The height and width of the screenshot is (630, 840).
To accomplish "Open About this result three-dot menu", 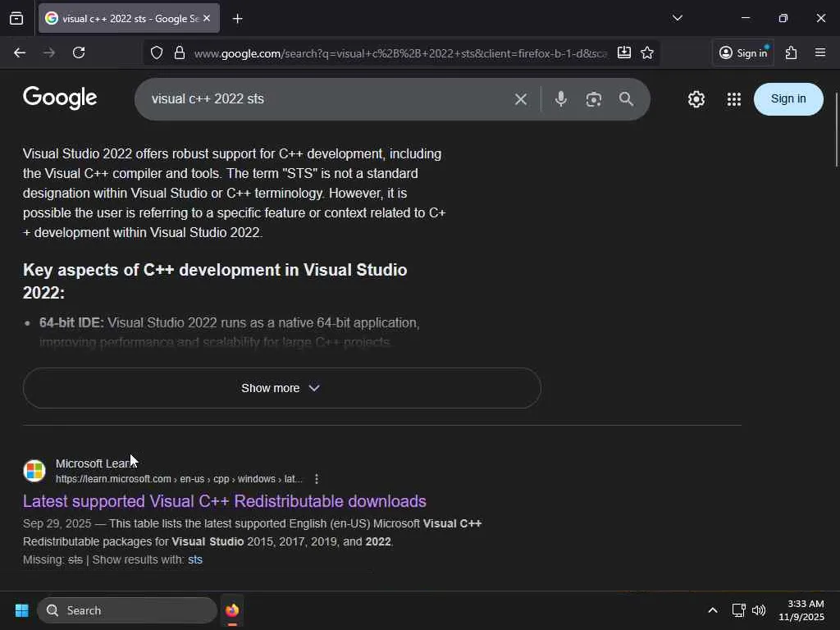I will 317,479.
